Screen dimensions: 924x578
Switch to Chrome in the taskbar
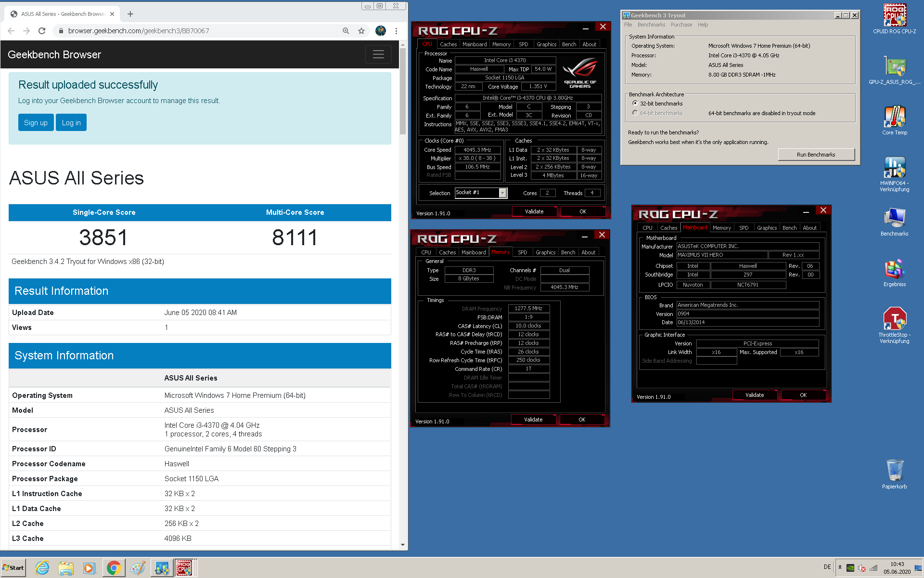click(x=114, y=568)
